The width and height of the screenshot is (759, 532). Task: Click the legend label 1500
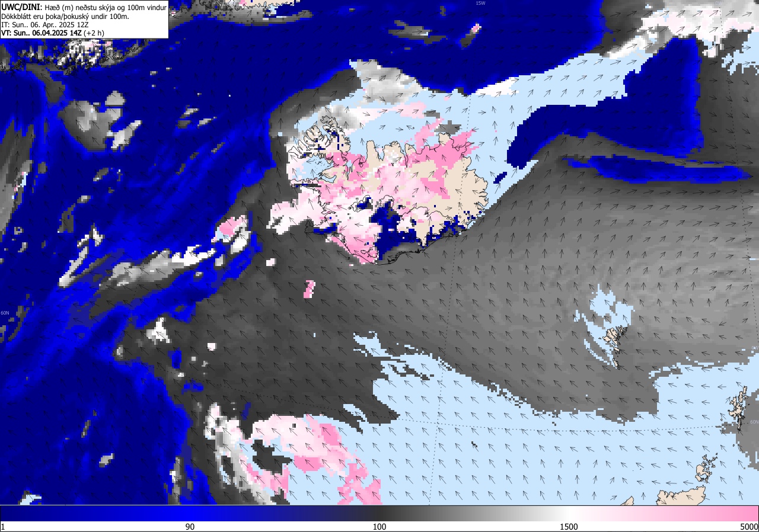click(x=569, y=527)
